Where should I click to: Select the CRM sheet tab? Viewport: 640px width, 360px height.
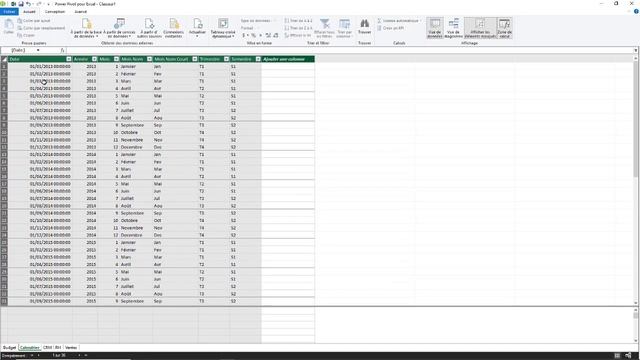pos(47,348)
